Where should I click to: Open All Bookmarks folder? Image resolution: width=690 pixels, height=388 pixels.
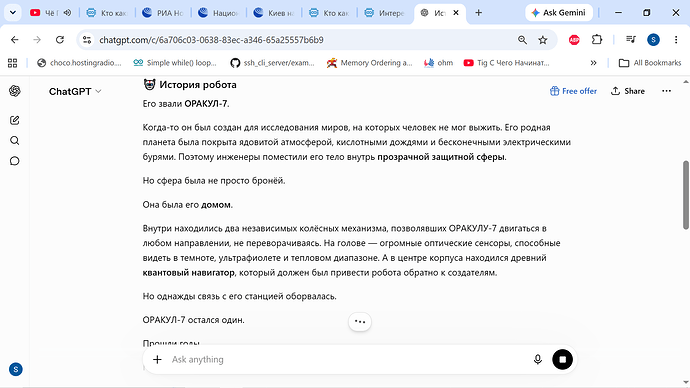tap(650, 63)
